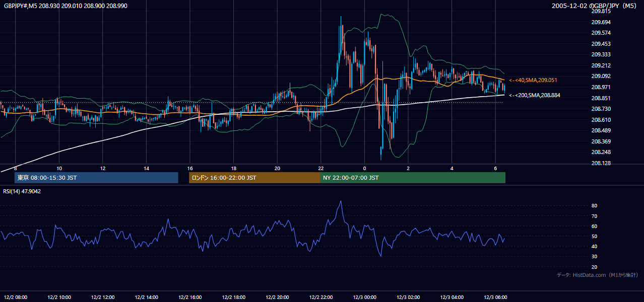Screen dimensions: 644x302
Task: Click price axis value 209.453
Action: coord(601,44)
